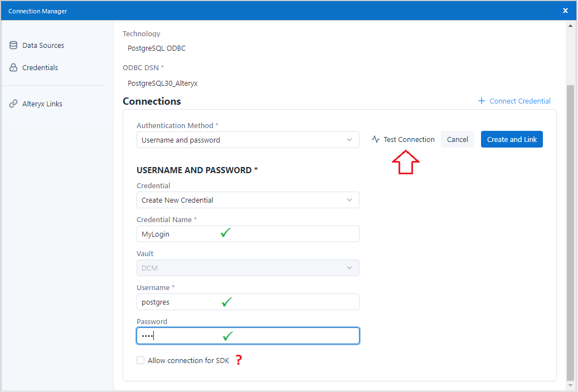The width and height of the screenshot is (578, 392).
Task: Click the Credentials padlock icon
Action: point(13,67)
